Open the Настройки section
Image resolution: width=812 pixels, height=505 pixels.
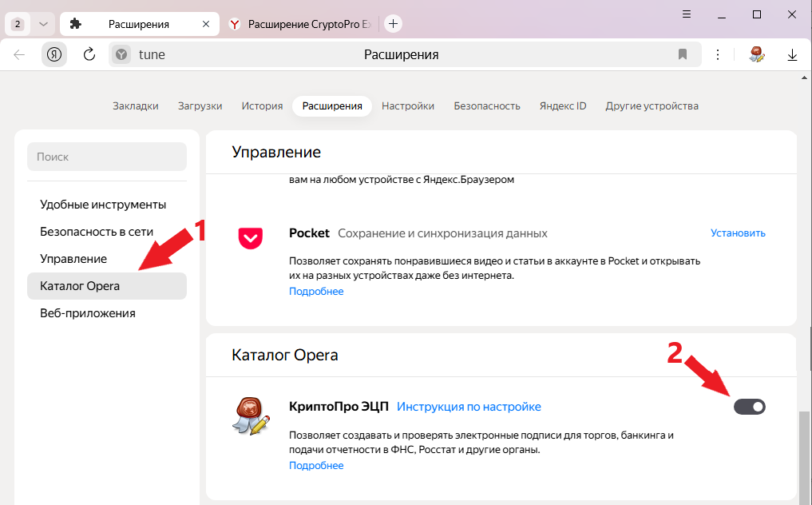pyautogui.click(x=408, y=106)
